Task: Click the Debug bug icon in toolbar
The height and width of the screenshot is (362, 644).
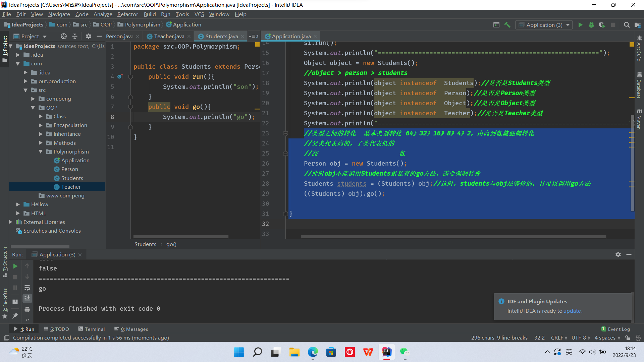Action: pos(591,25)
